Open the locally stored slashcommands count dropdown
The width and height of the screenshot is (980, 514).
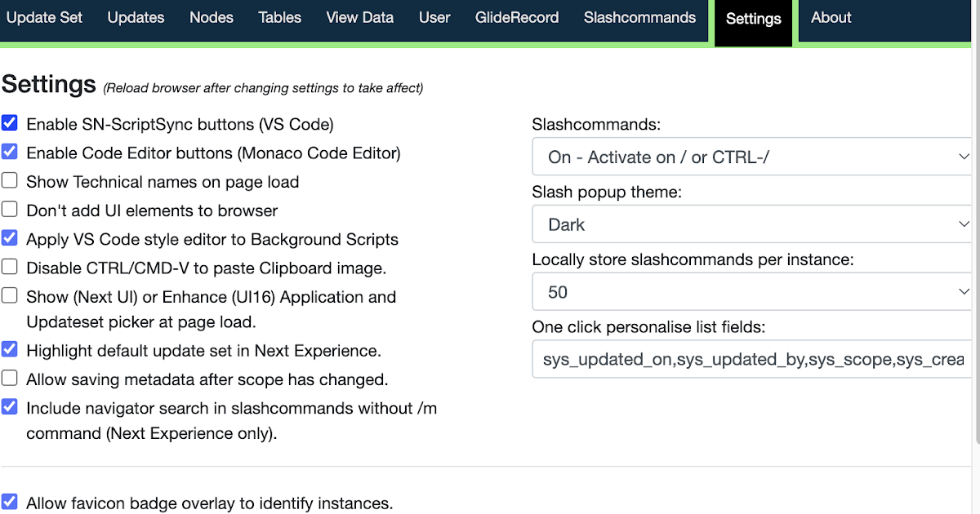tap(751, 291)
